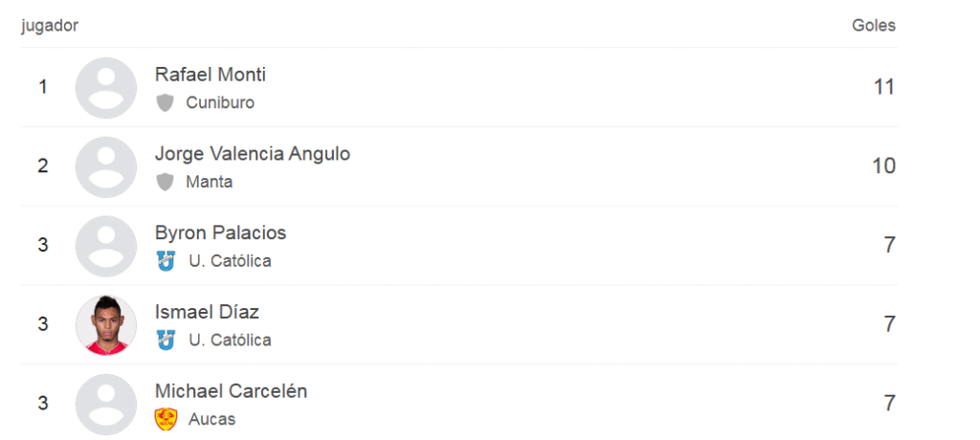Open Rafael Monti's player name link
This screenshot has height=440, width=980.
[211, 75]
